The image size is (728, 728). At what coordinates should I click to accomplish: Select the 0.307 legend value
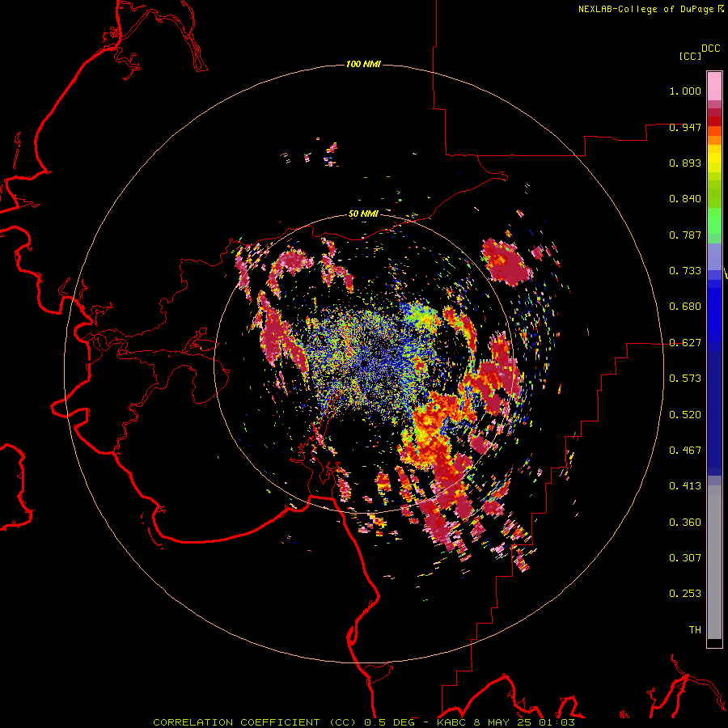click(x=685, y=558)
